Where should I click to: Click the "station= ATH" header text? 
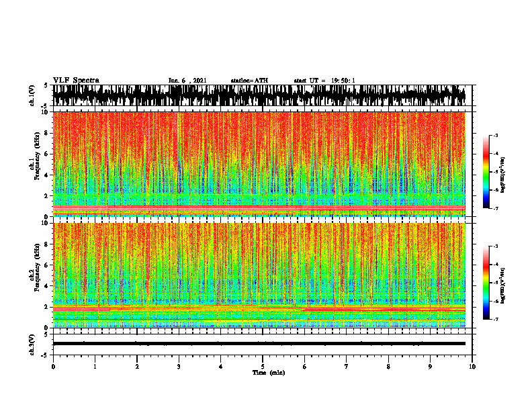click(249, 81)
